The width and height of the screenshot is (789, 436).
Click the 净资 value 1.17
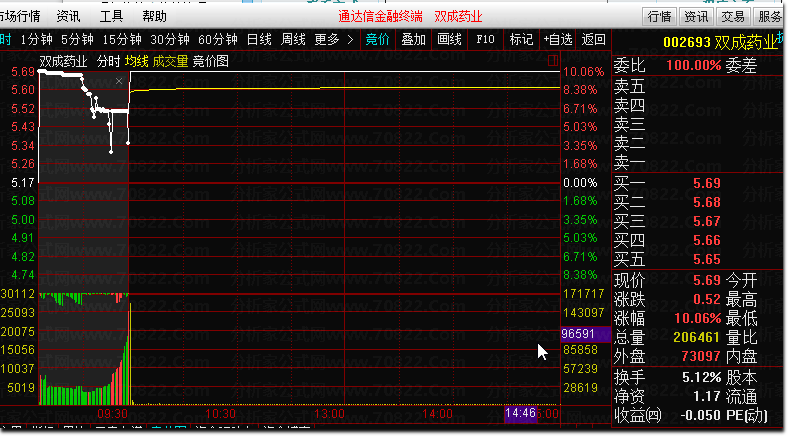pyautogui.click(x=706, y=397)
